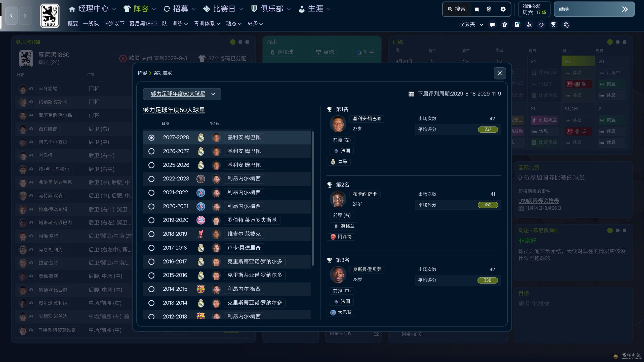Select the 2019-2020 season radio button

click(x=151, y=220)
